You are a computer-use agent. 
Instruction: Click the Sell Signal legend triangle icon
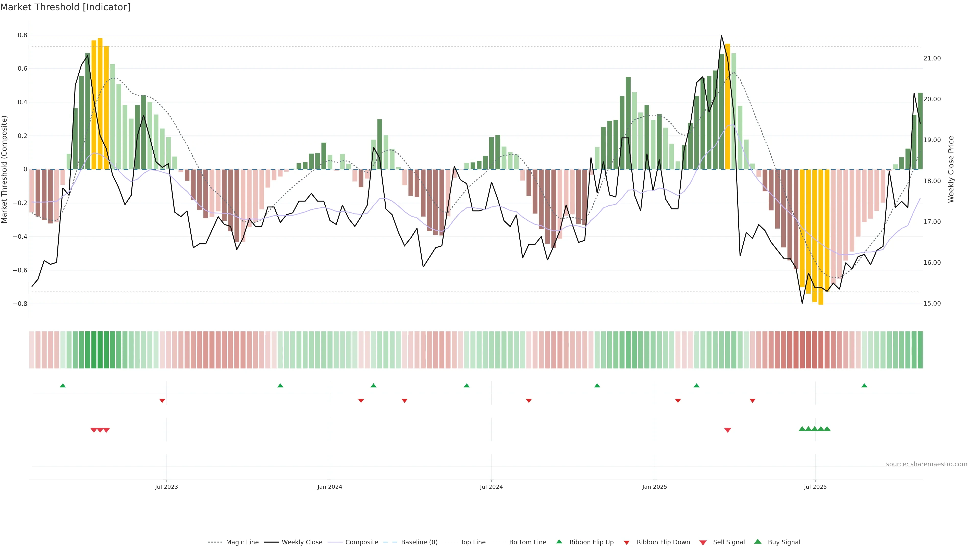pos(703,542)
